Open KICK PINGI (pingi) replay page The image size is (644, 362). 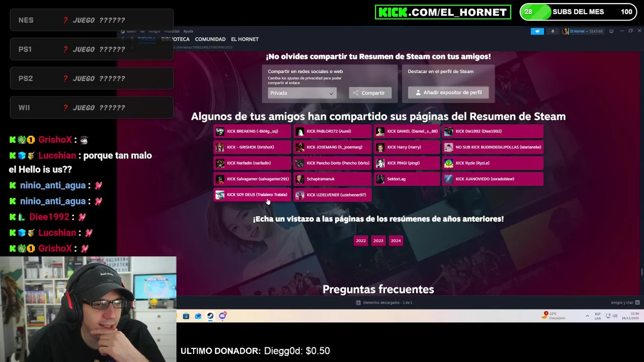tap(407, 163)
